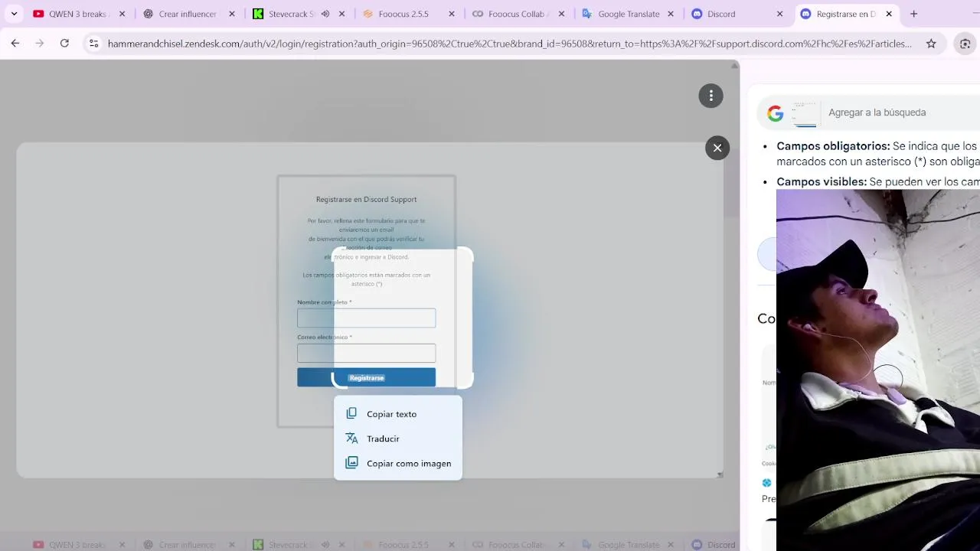Select Copiar texto option
The image size is (980, 551).
(398, 414)
